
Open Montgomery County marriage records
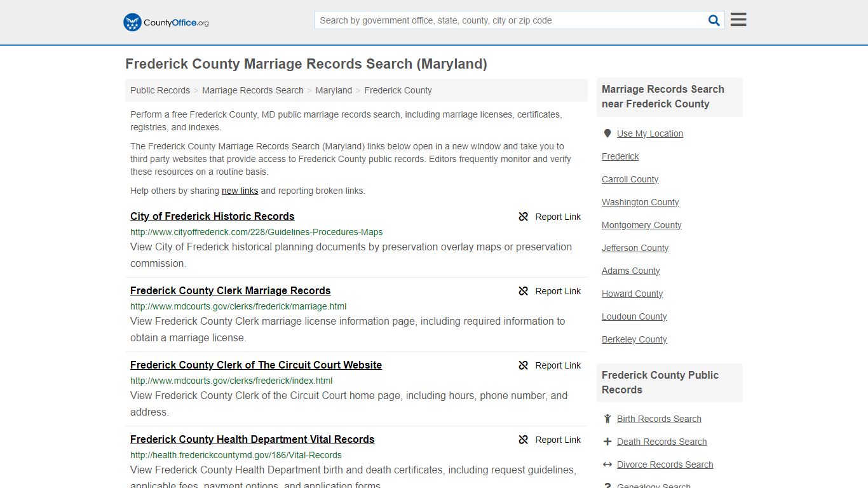coord(642,225)
